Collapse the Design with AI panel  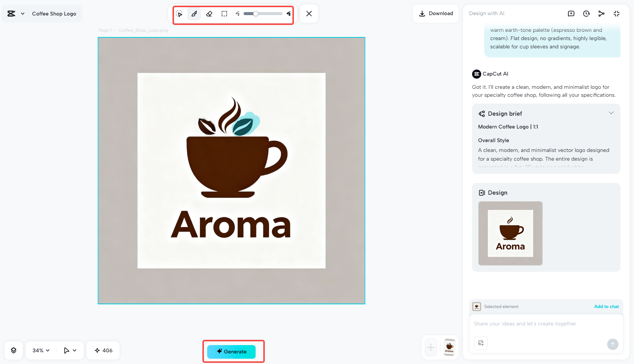[x=616, y=13]
